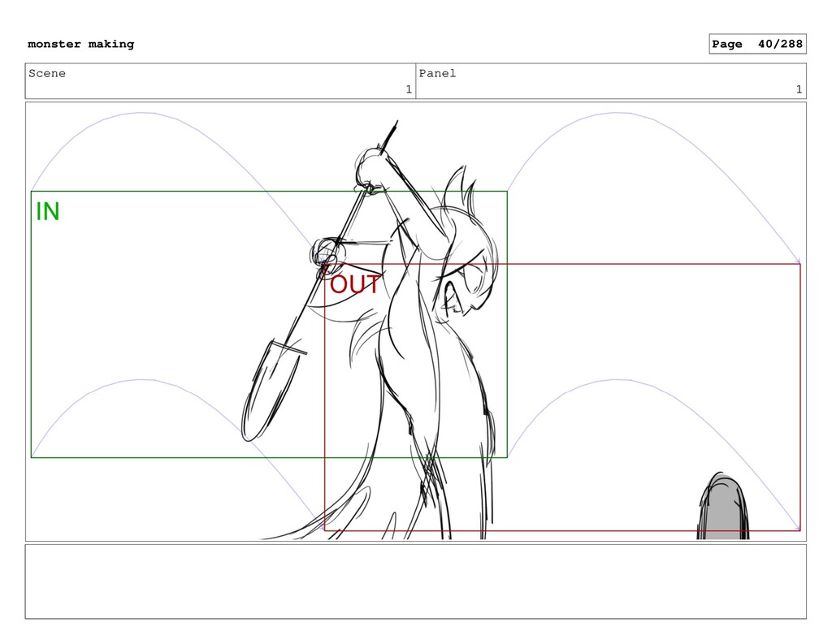Click the green 'IN' camera label

click(x=48, y=212)
